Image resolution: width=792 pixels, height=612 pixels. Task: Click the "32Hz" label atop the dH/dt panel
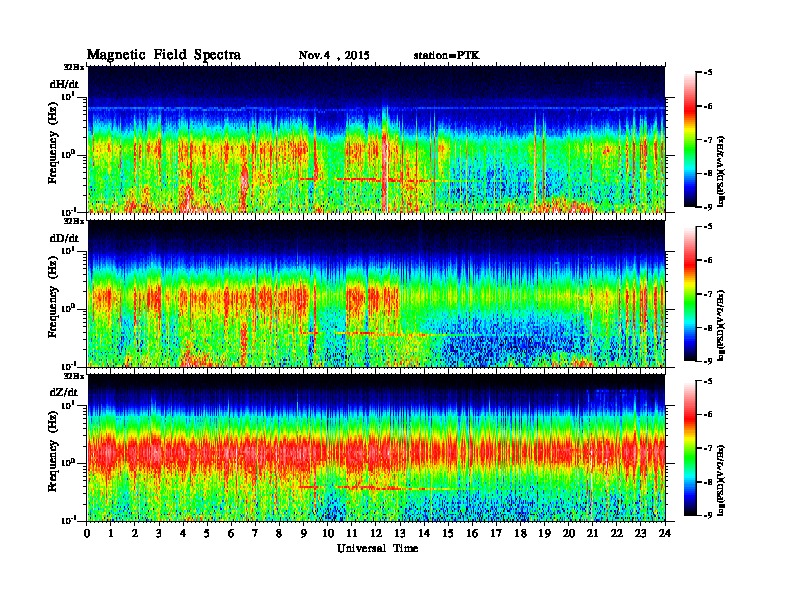74,66
